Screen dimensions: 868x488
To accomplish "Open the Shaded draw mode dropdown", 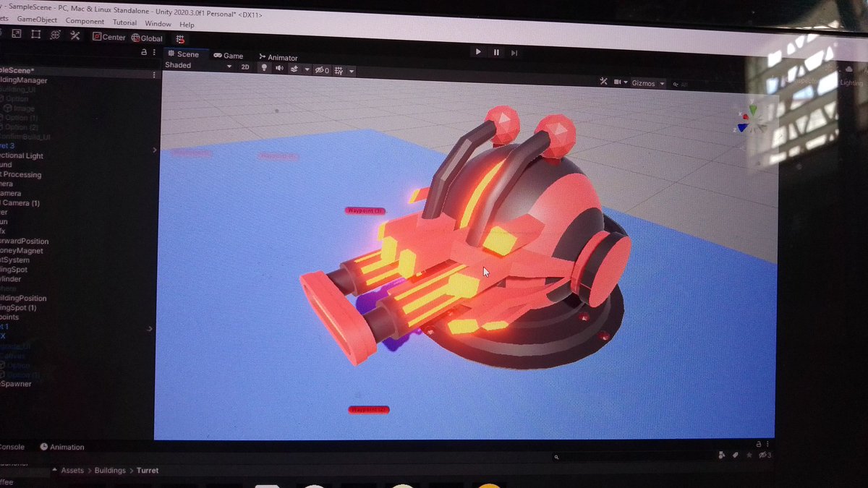I will click(198, 66).
